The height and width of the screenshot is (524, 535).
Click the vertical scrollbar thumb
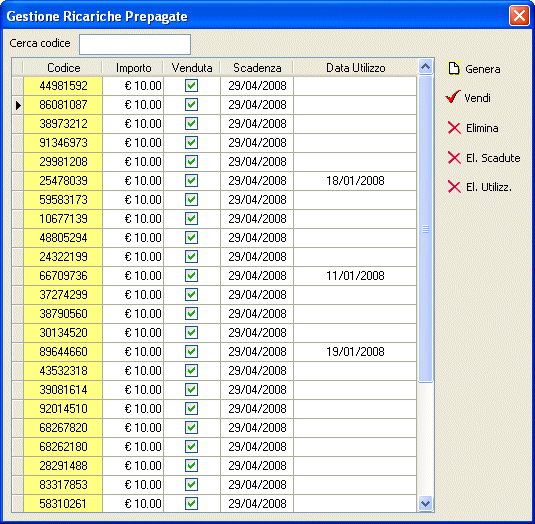[425, 229]
